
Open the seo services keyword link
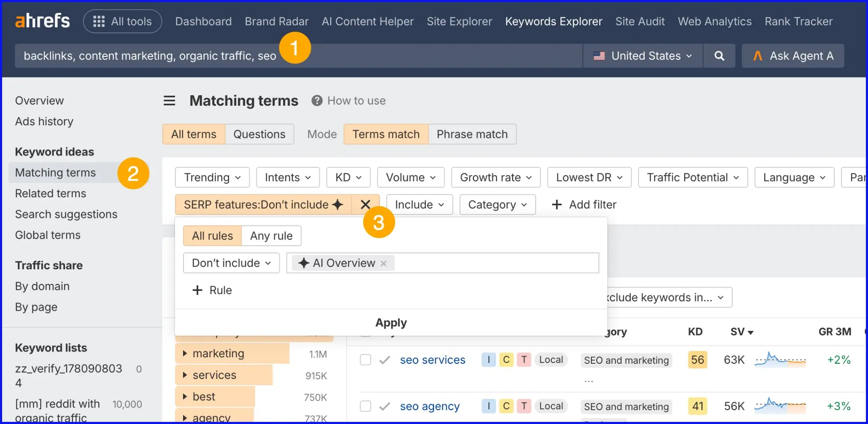tap(433, 360)
